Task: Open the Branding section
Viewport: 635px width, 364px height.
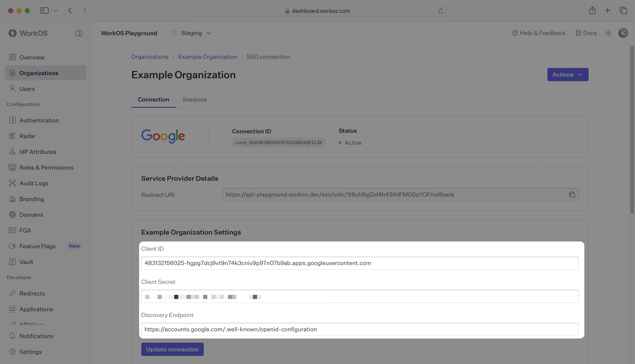Action: click(31, 199)
